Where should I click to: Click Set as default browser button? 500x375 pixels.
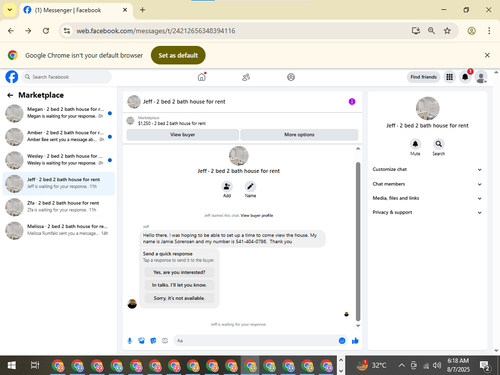point(178,55)
